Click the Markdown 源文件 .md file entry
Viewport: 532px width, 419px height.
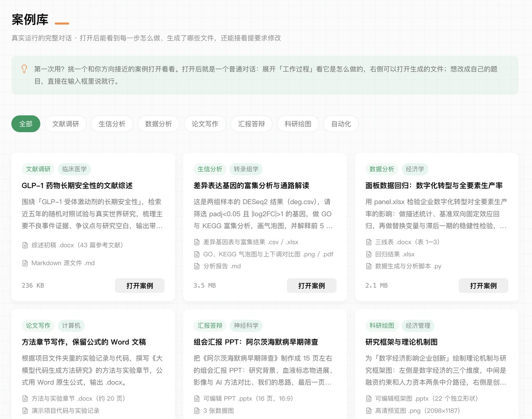[x=59, y=263]
